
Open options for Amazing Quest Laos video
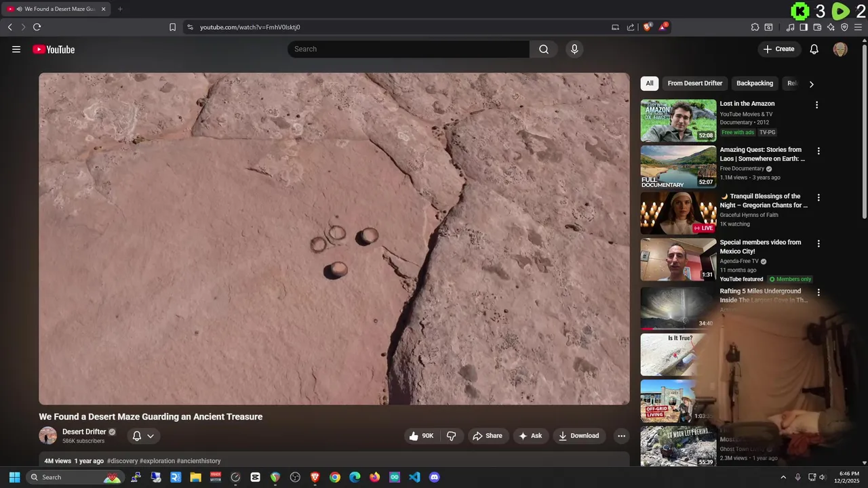click(x=818, y=151)
